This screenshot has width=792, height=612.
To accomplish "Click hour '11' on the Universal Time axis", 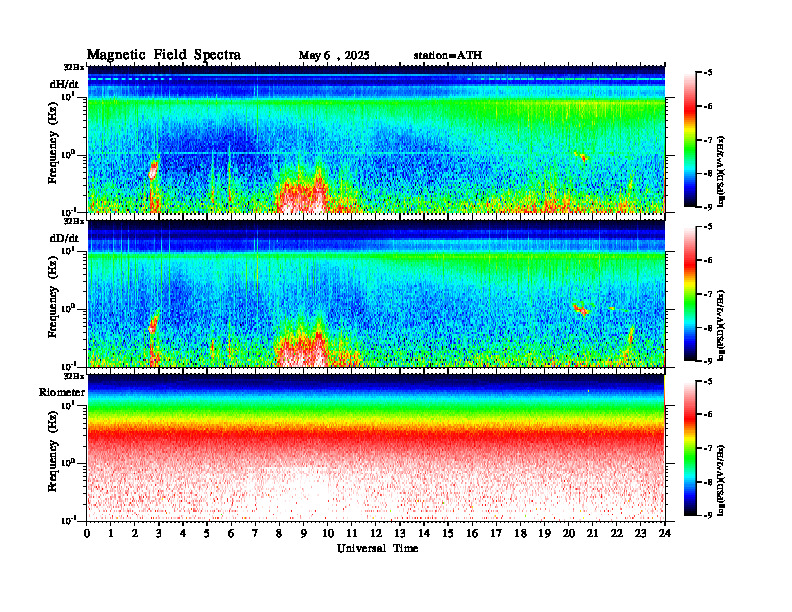I will click(x=352, y=534).
